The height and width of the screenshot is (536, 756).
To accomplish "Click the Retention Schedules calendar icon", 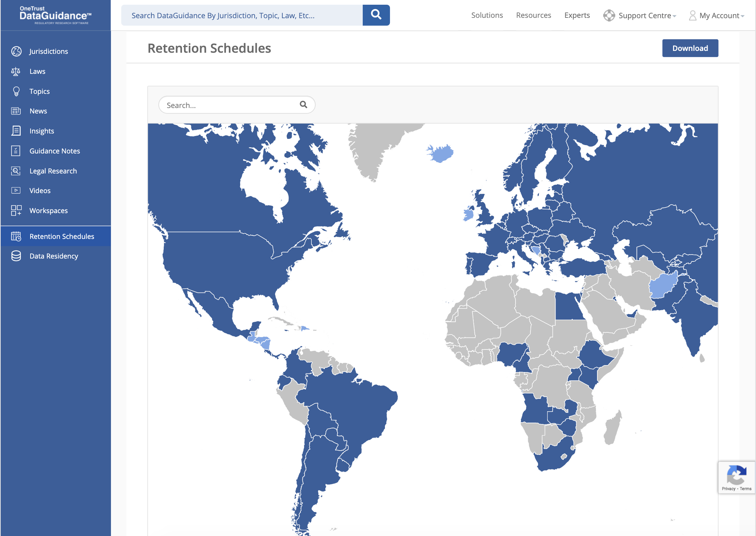I will point(16,236).
